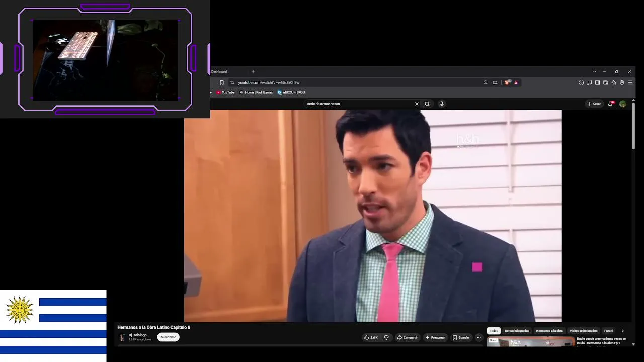Screen dimensions: 644x362
Task: Open the Brave VPN shield icon
Action: [622, 82]
